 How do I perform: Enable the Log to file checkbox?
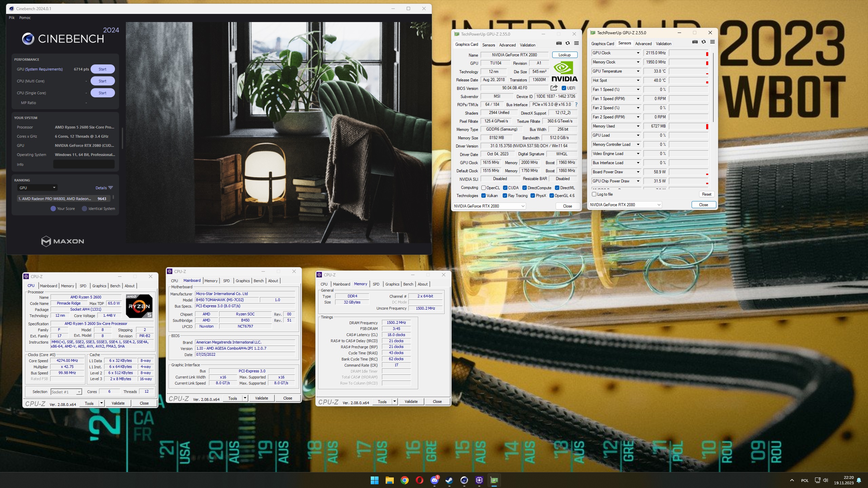tap(594, 194)
